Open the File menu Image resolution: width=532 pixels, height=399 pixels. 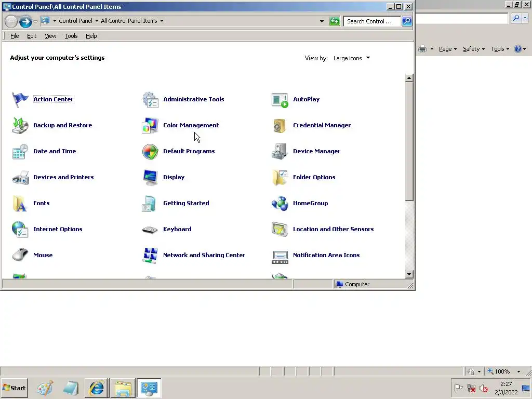pyautogui.click(x=15, y=36)
